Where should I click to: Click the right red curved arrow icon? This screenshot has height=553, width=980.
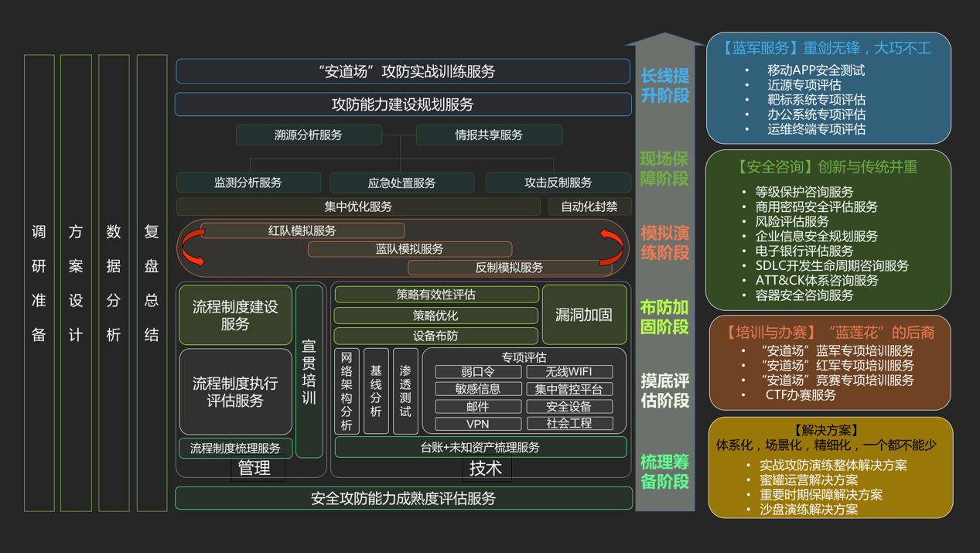[x=610, y=247]
